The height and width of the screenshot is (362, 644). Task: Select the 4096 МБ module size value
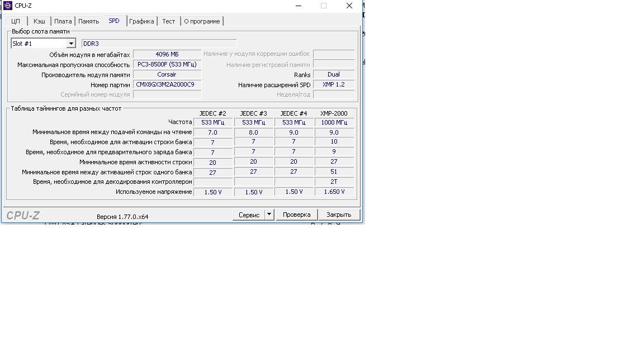coord(167,54)
